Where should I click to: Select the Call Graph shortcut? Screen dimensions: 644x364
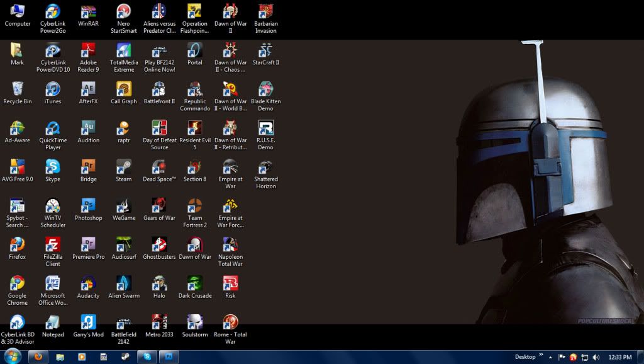[x=124, y=93]
